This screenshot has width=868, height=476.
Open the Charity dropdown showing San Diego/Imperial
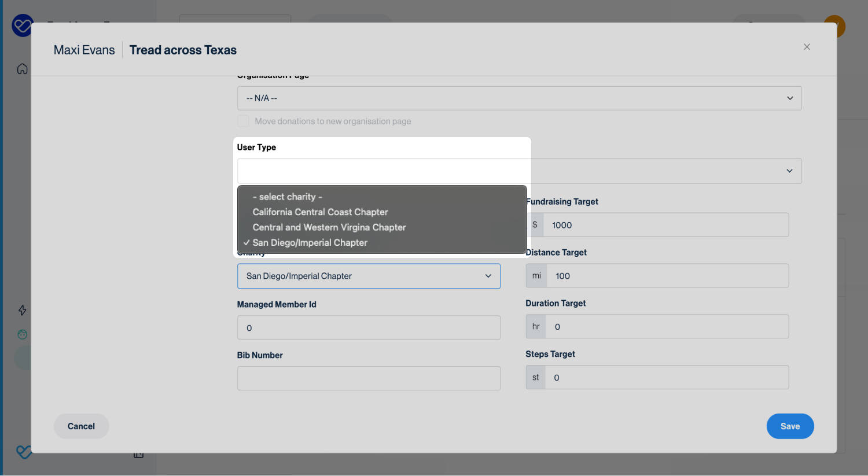(369, 276)
